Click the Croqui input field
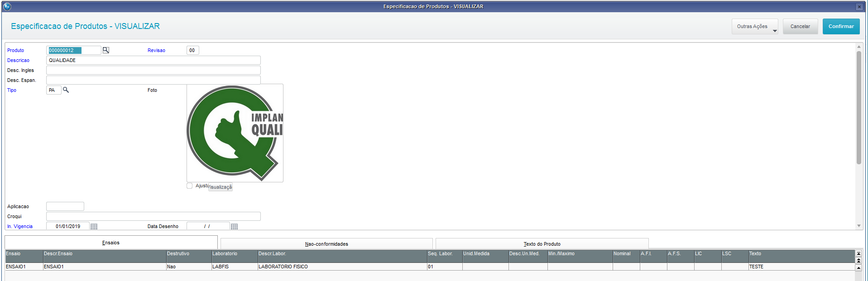Viewport: 868px width, 281px height. pos(153,216)
